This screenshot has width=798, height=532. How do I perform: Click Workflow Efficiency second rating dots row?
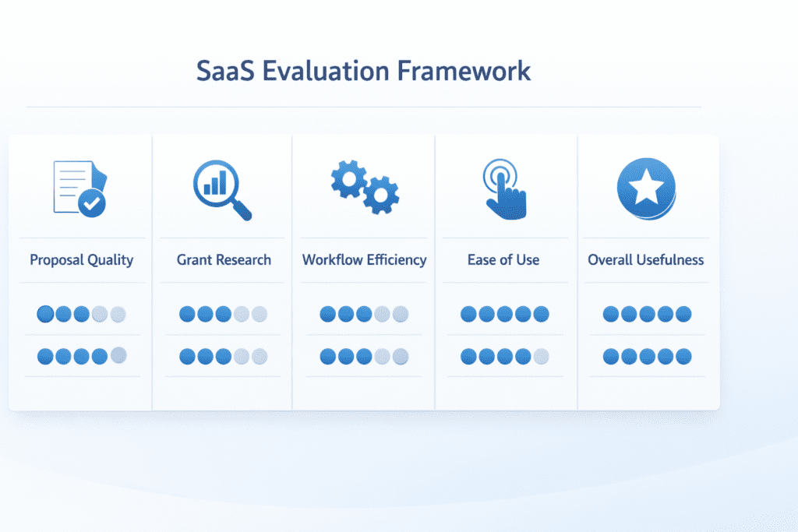click(x=364, y=356)
